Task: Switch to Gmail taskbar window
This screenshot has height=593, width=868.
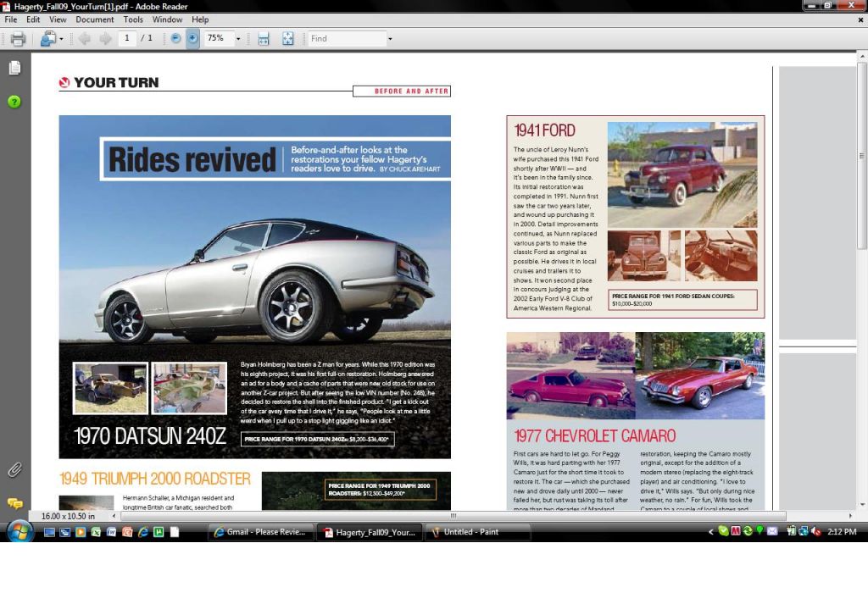Action: tap(262, 532)
